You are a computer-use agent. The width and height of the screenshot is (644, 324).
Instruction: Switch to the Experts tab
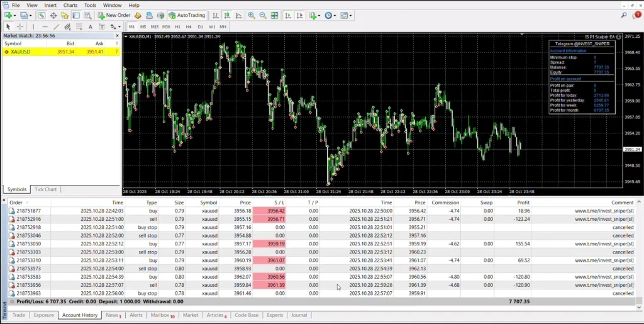pos(275,315)
